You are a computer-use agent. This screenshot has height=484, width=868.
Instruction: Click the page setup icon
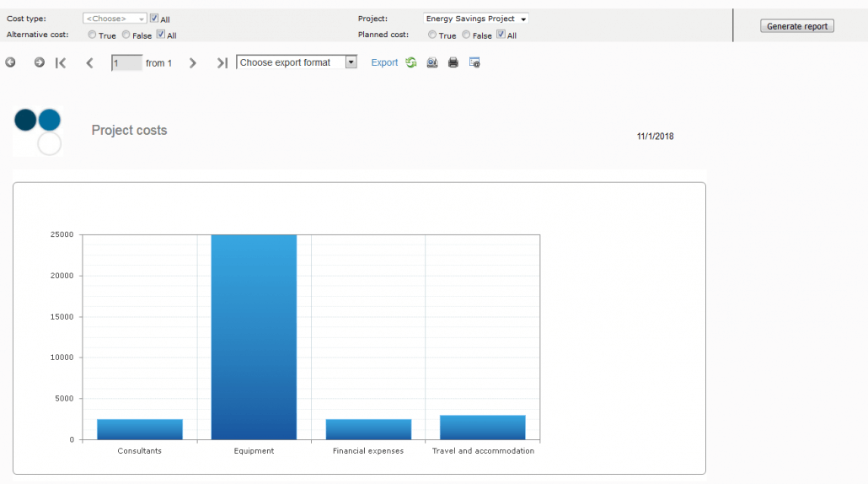pyautogui.click(x=474, y=62)
